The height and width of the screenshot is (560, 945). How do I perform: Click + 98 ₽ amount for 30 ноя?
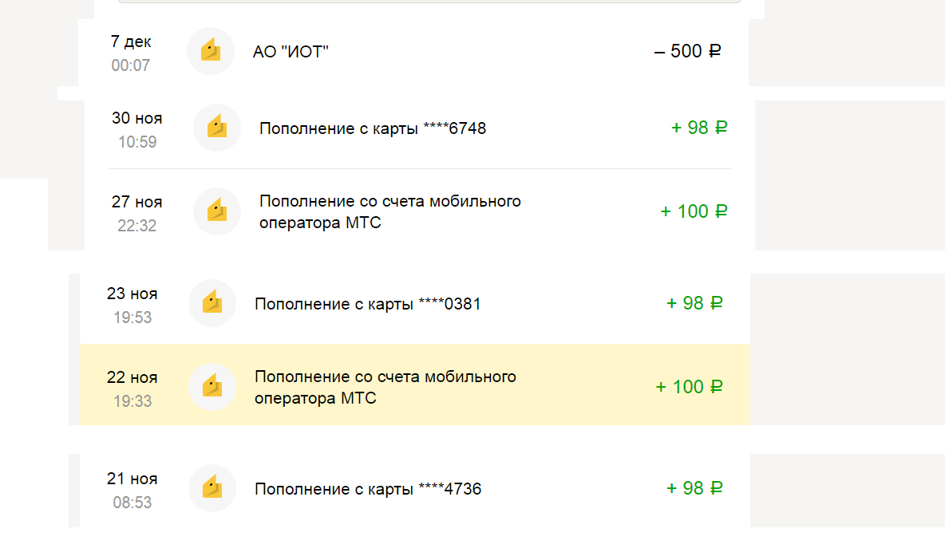[x=699, y=128]
